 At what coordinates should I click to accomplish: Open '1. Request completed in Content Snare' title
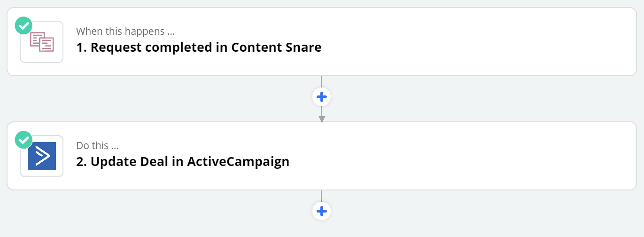pyautogui.click(x=199, y=47)
